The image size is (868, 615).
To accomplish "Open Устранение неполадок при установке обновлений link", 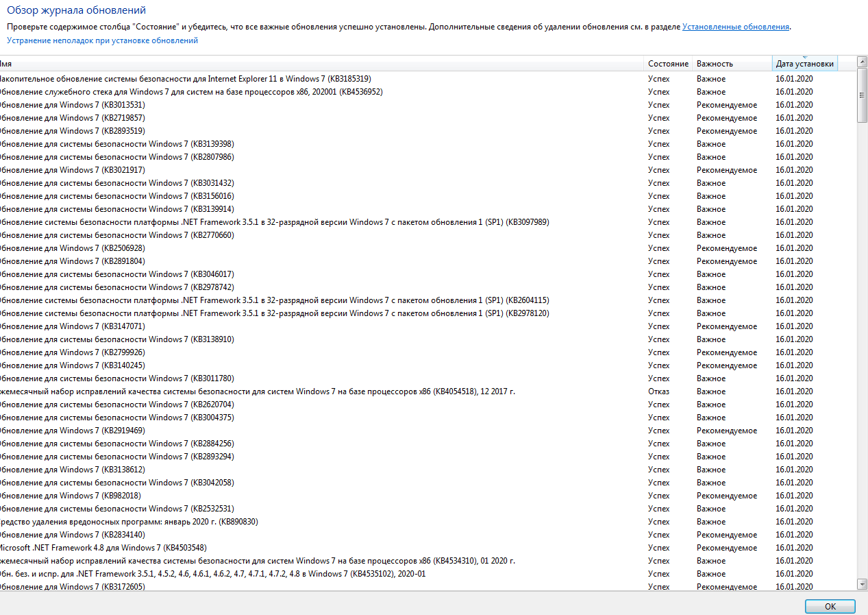I will tap(103, 40).
